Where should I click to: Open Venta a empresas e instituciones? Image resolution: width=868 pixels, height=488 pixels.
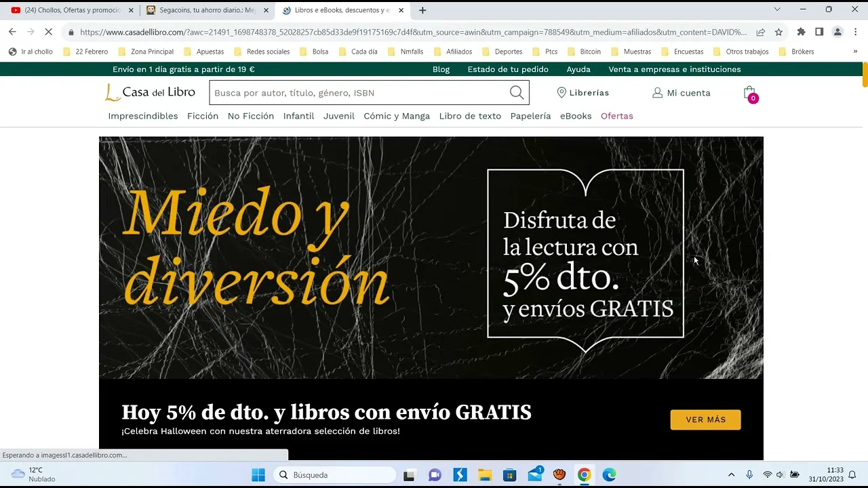[675, 69]
